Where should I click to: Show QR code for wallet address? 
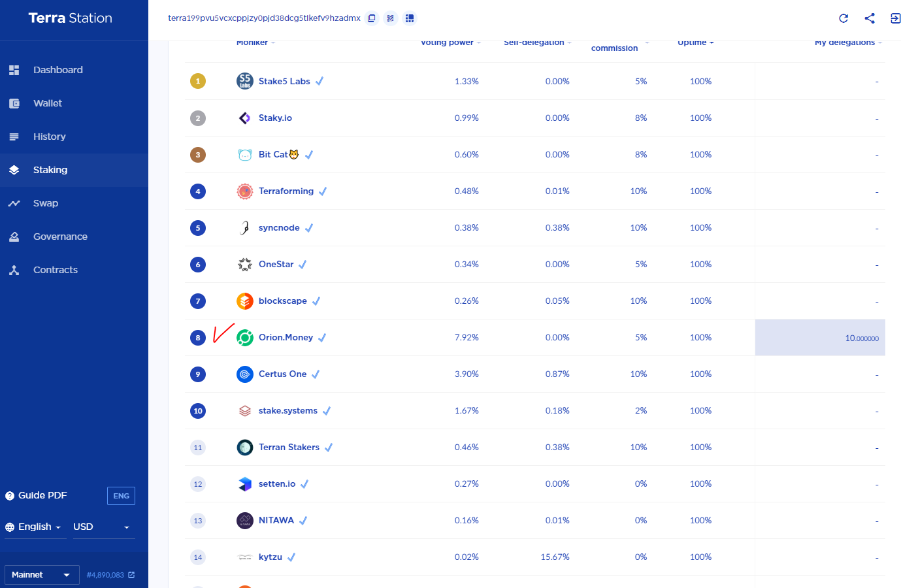390,18
